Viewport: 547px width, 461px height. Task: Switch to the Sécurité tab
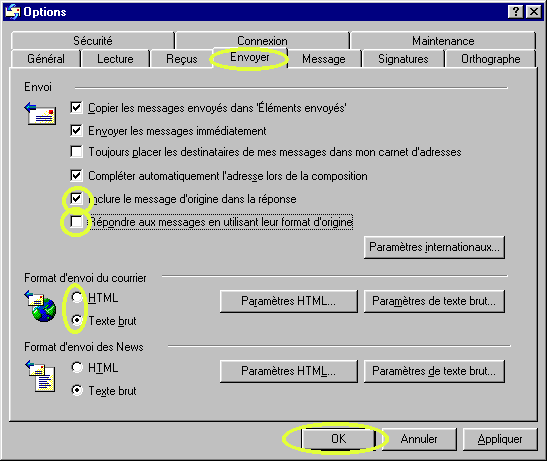93,40
